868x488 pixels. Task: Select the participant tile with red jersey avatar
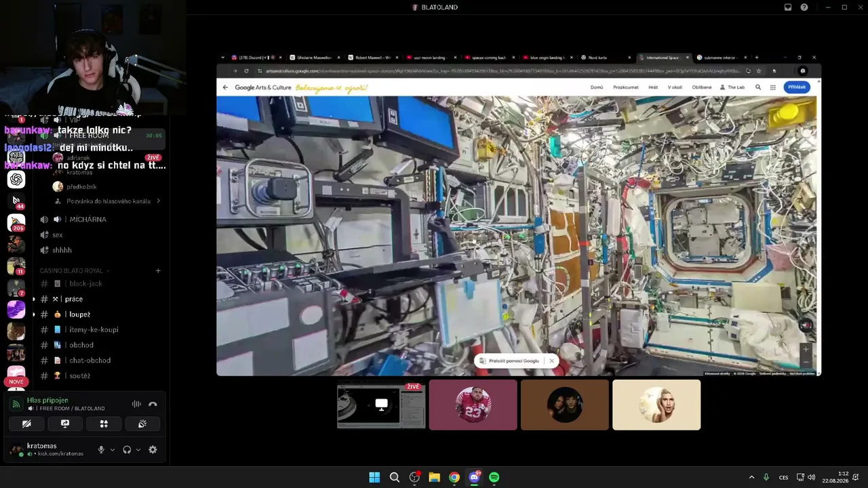coord(473,405)
